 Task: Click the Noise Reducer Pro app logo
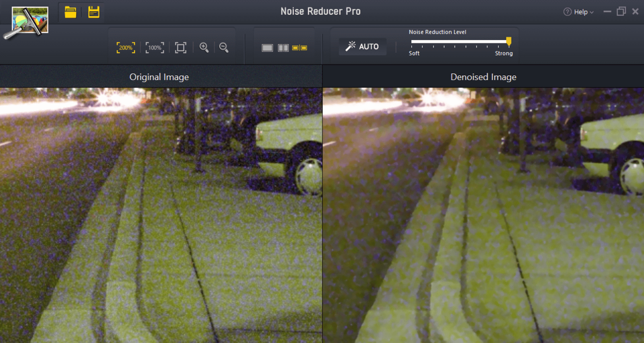pyautogui.click(x=26, y=22)
